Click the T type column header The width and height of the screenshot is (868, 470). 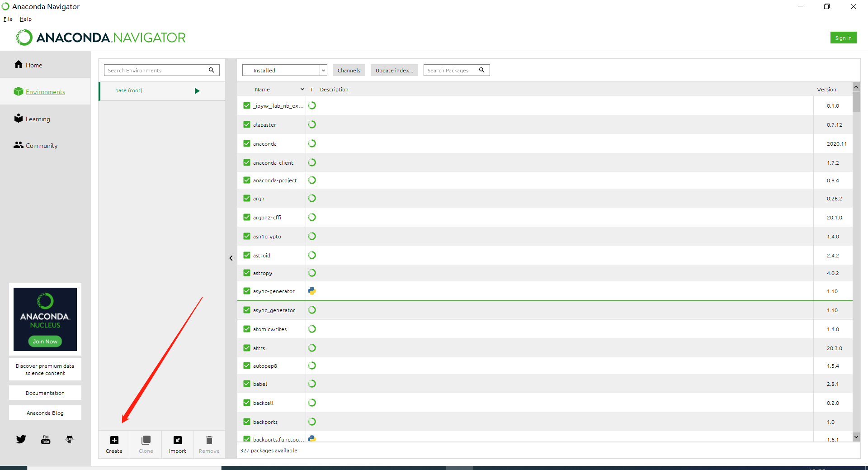[x=311, y=90]
